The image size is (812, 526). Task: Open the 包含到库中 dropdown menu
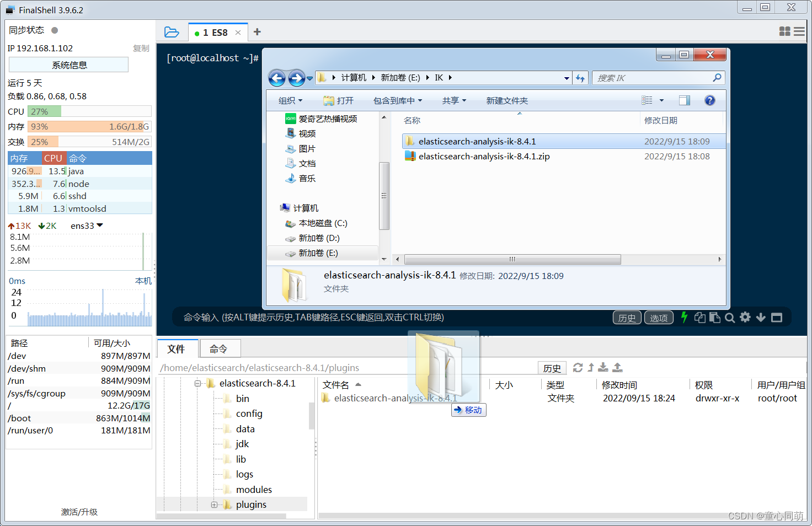(398, 100)
